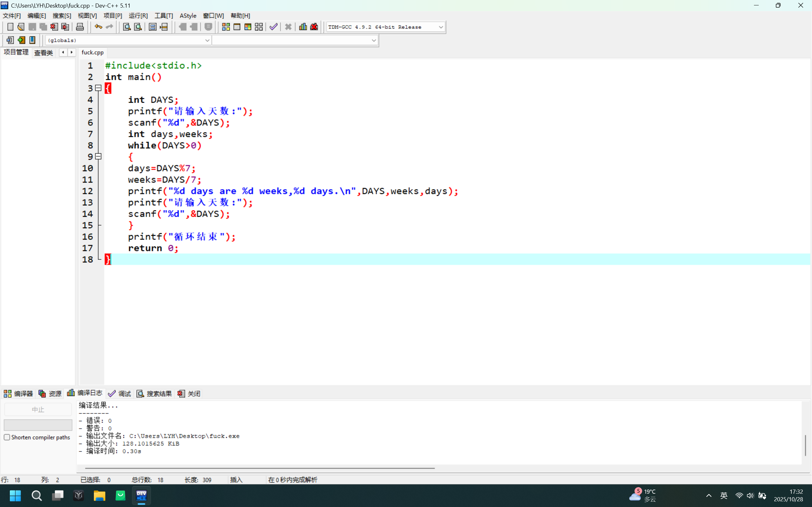
Task: Click the Find magnifier icon in toolbar
Action: click(127, 27)
